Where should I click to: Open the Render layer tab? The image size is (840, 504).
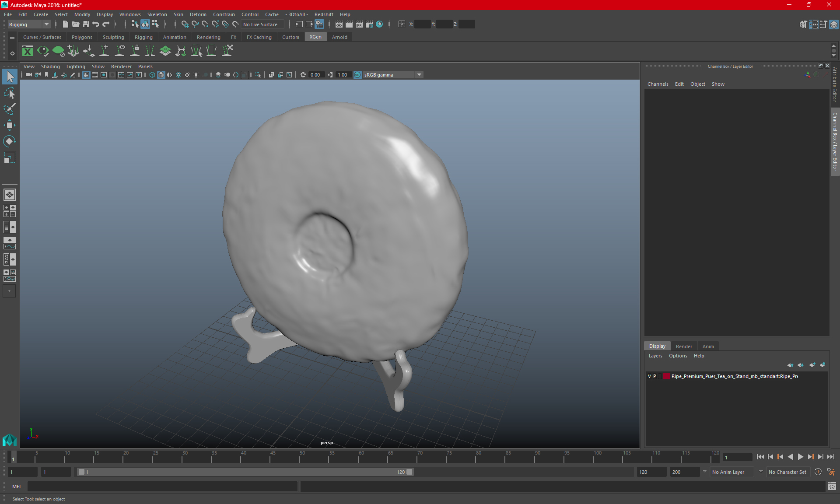pos(684,346)
